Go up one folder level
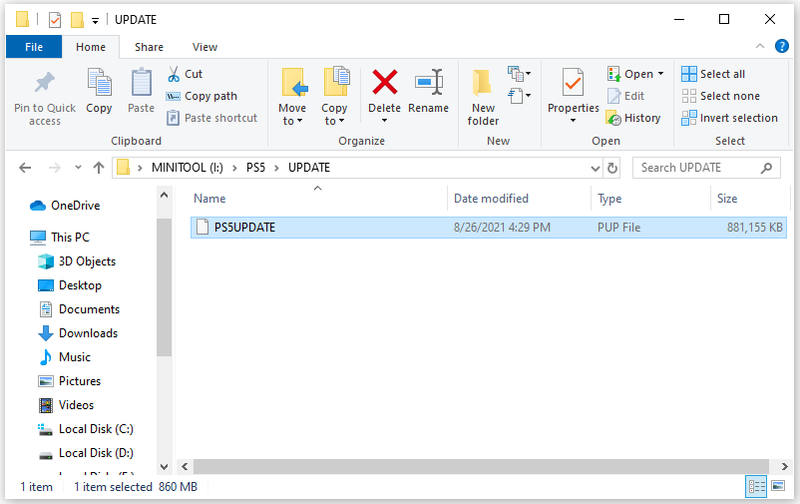 [98, 168]
